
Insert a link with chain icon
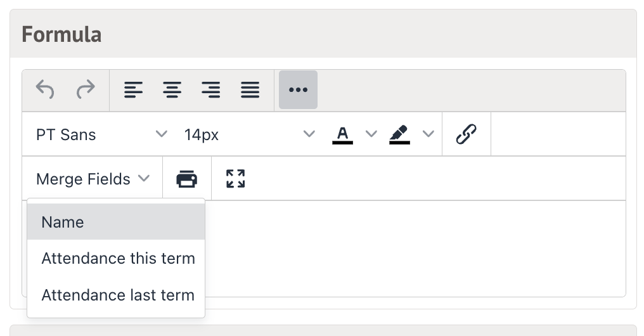pyautogui.click(x=467, y=134)
